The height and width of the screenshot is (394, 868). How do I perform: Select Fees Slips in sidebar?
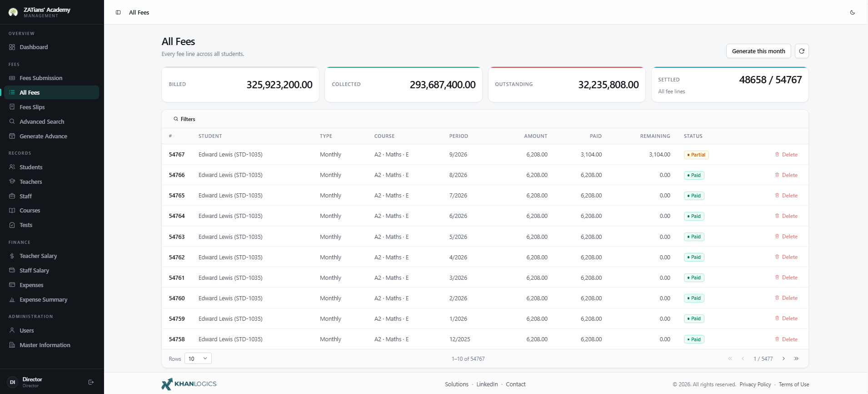pyautogui.click(x=51, y=107)
